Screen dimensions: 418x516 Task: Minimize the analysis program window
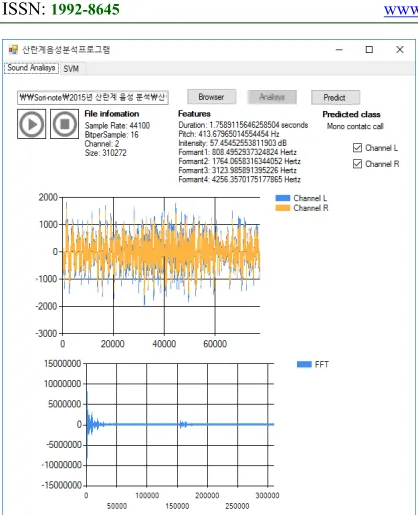click(x=339, y=50)
